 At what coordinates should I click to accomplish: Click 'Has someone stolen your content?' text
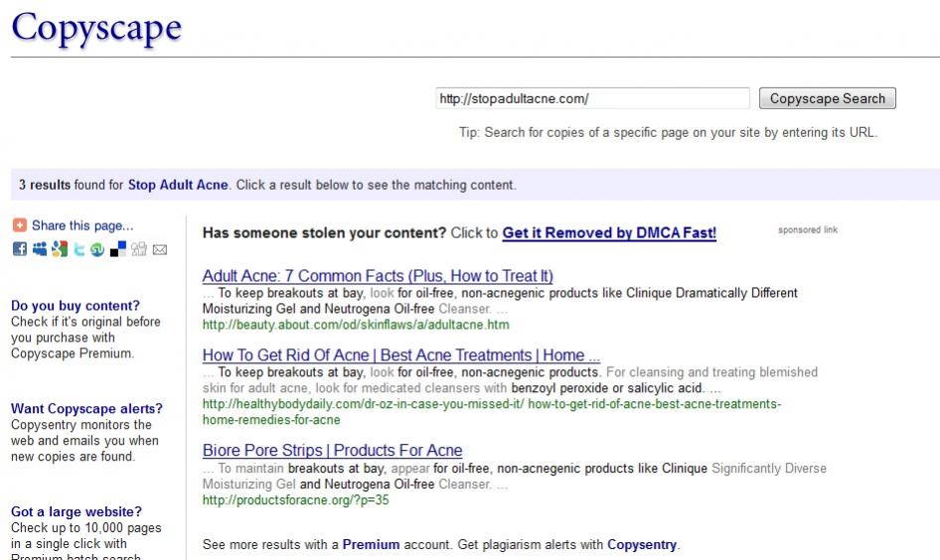tap(324, 233)
